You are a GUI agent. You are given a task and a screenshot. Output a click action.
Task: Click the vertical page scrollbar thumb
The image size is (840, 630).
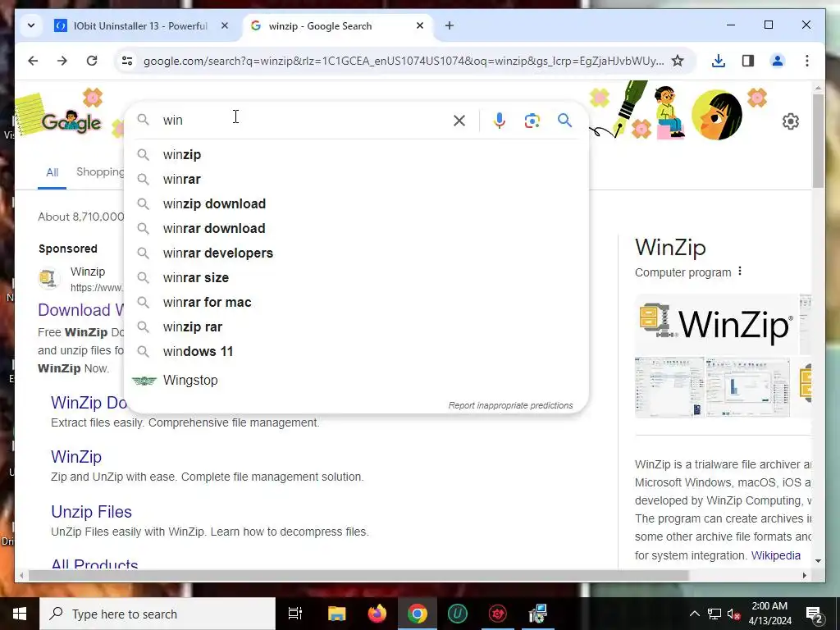click(818, 140)
